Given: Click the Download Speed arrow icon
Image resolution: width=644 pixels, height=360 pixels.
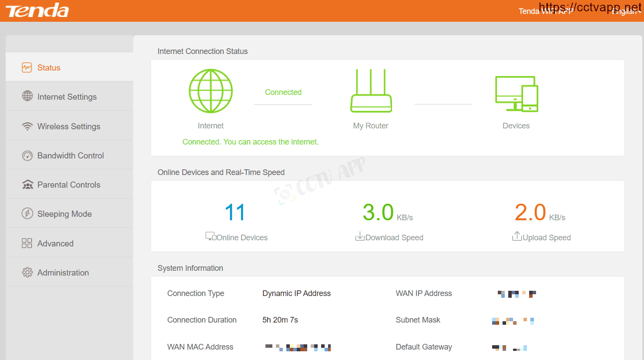Looking at the screenshot, I should tap(360, 236).
